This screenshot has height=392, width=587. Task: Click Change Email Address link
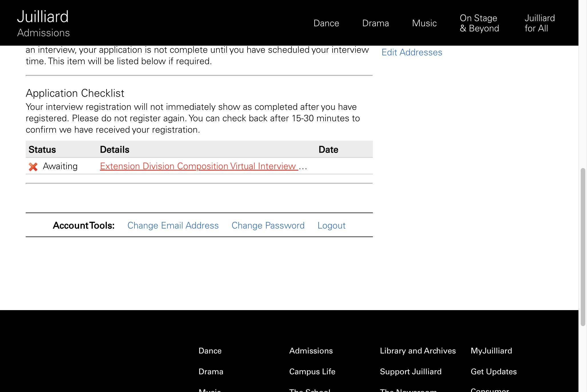point(173,225)
